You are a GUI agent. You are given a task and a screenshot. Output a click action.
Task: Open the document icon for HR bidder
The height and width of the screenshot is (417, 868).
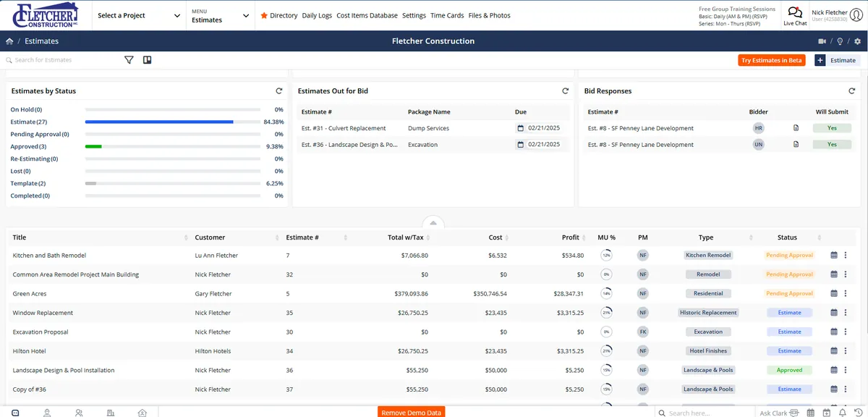pos(796,128)
